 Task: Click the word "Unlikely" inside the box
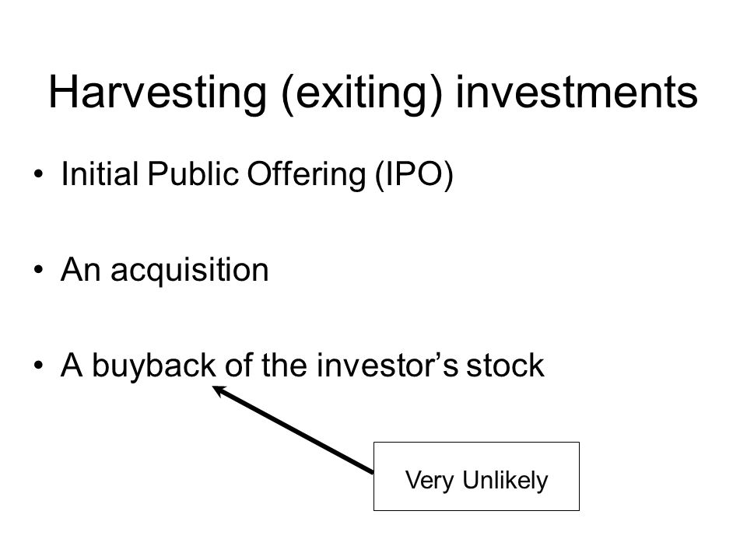[505, 480]
